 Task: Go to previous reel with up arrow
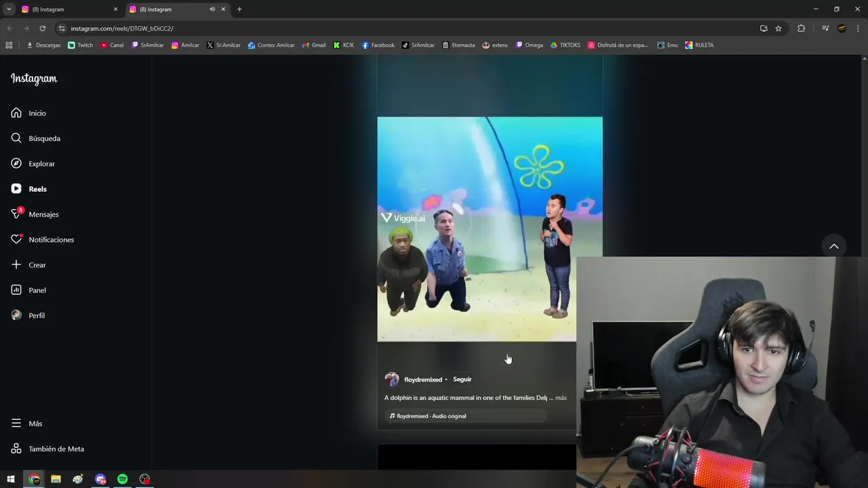pyautogui.click(x=834, y=246)
